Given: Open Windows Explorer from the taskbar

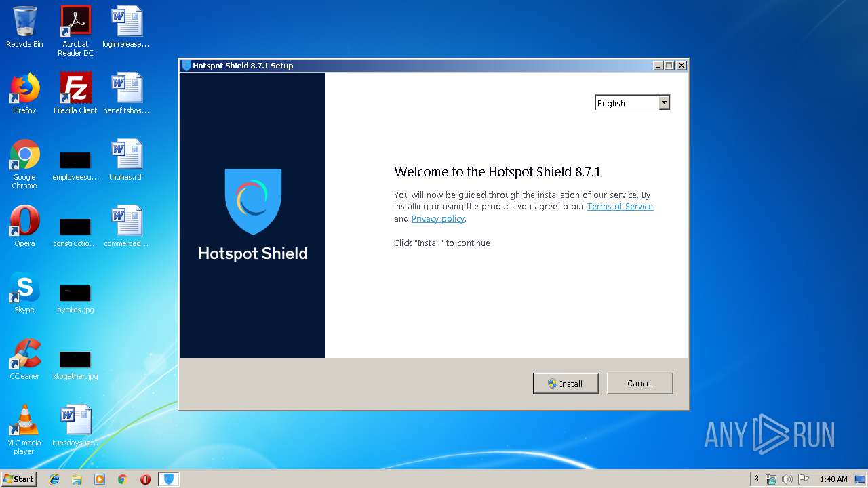Looking at the screenshot, I should pyautogui.click(x=77, y=479).
